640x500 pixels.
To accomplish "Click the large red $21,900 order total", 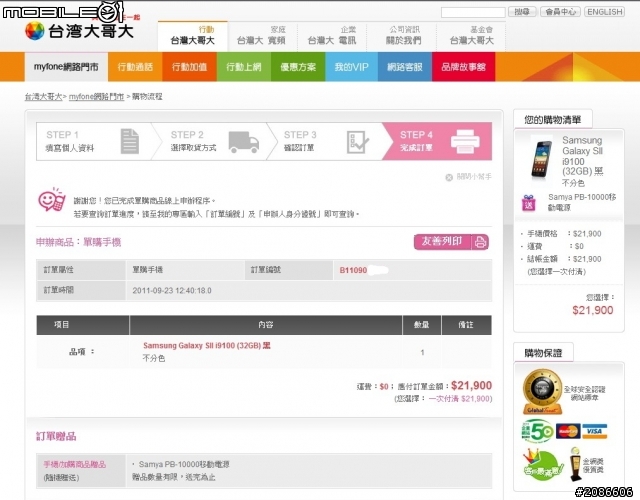I will [x=471, y=386].
